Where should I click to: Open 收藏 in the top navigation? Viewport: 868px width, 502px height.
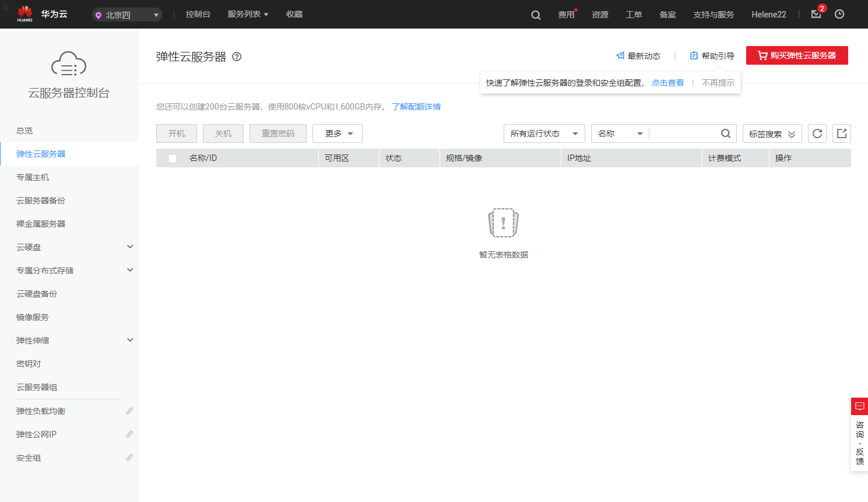294,14
